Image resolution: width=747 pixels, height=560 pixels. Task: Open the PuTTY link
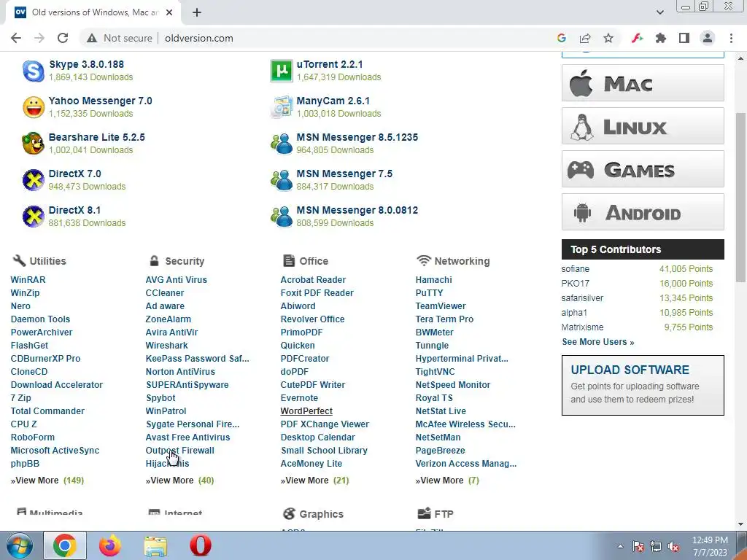click(429, 293)
